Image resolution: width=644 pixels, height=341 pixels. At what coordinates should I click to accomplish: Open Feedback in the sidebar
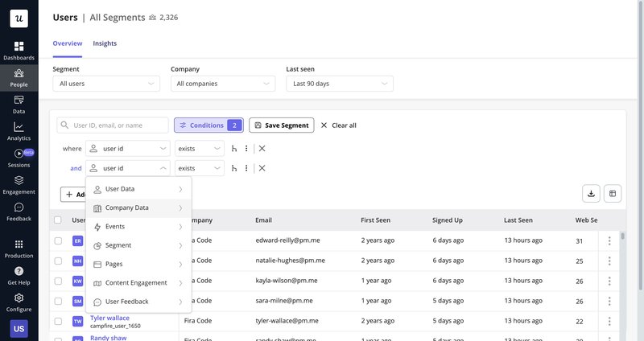pyautogui.click(x=19, y=212)
